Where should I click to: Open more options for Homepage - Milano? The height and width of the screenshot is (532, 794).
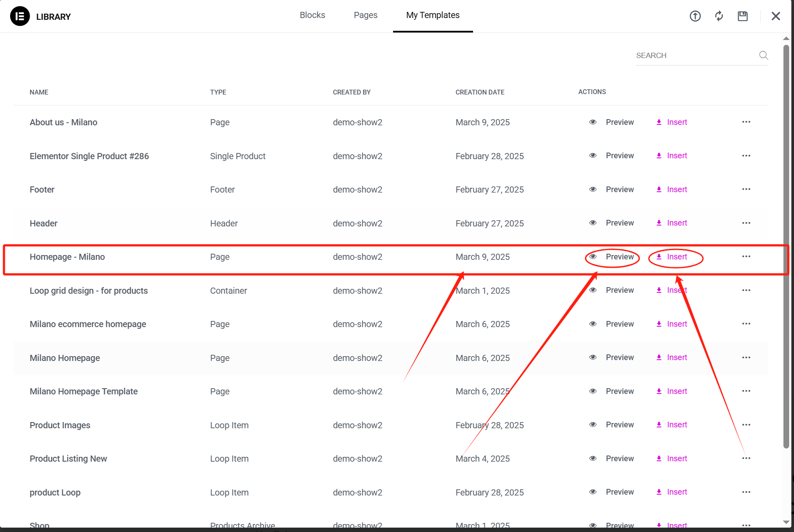[746, 257]
